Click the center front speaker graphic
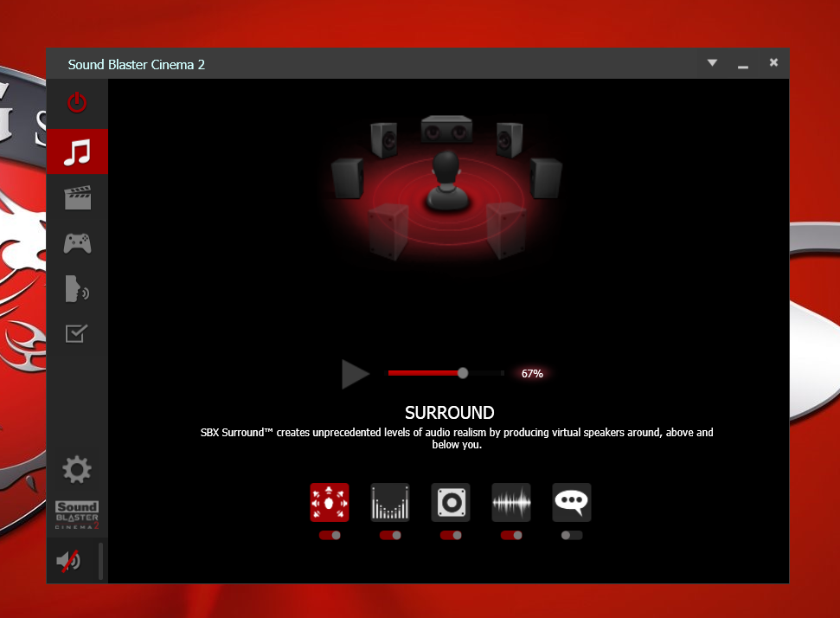 446,129
